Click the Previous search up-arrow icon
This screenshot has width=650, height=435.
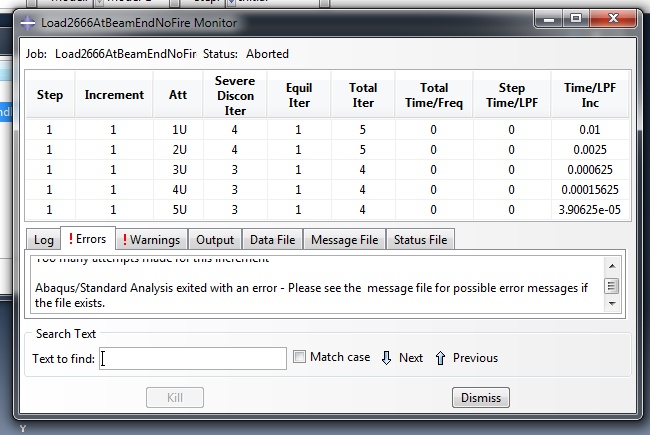(440, 358)
